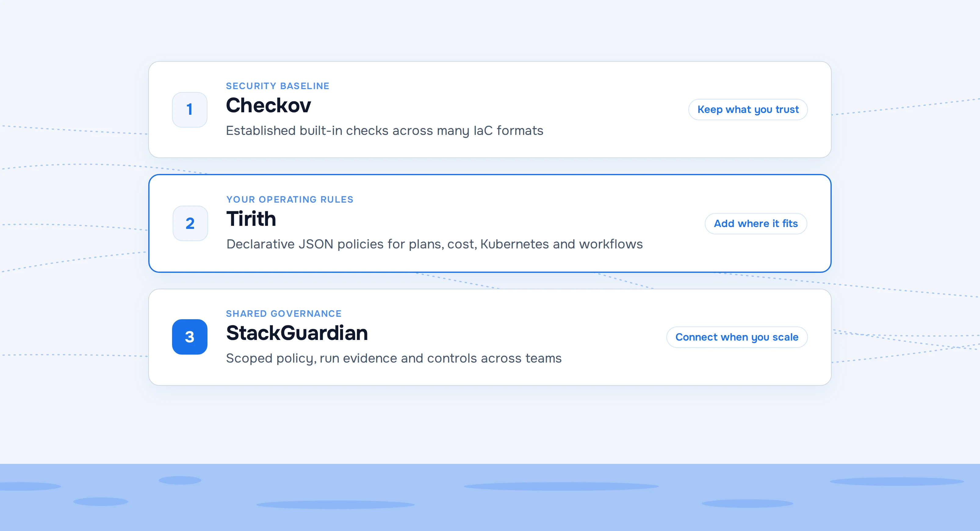
Task: Click the 'Keep what you trust' pill
Action: coord(748,110)
